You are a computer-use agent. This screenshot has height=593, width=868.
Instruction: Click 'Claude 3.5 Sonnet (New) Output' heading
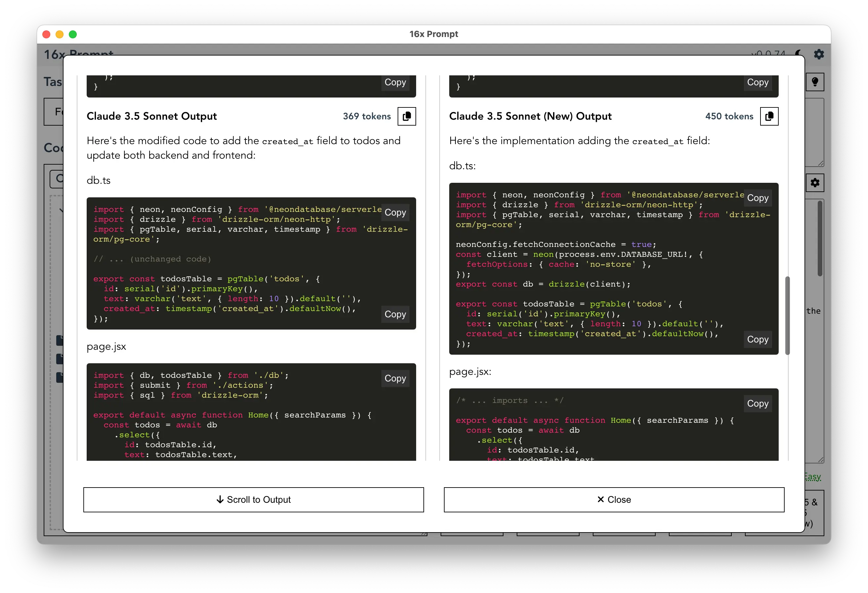pos(530,116)
